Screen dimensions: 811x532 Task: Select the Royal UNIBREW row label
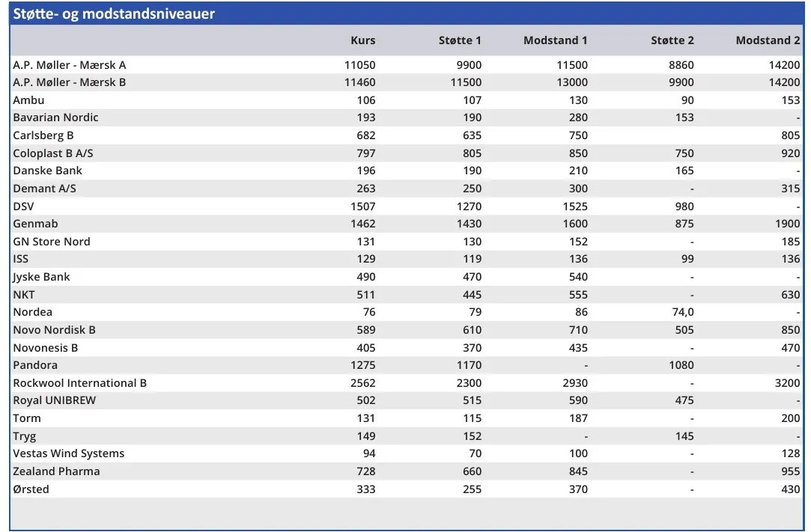tap(55, 400)
